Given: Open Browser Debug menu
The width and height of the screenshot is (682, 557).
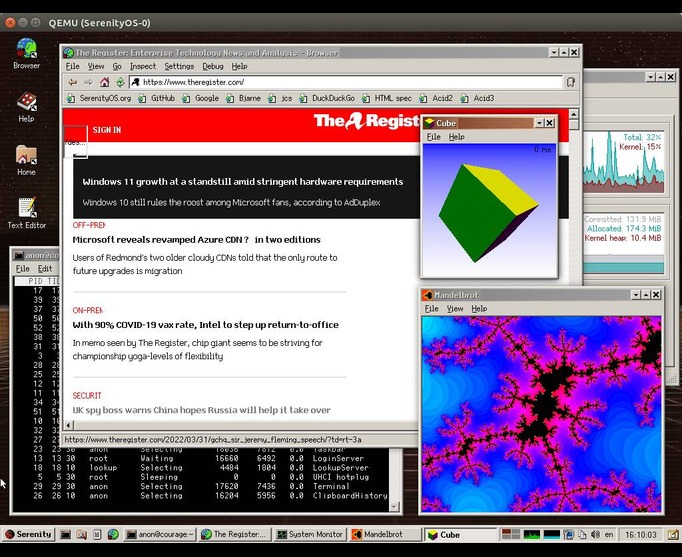Looking at the screenshot, I should click(213, 67).
